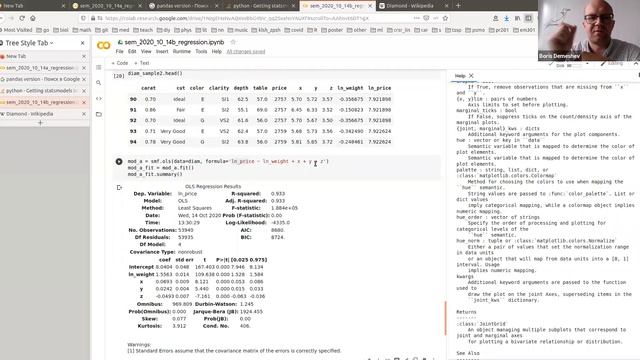
Task: Click the Durbin-Watson value 1.245
Action: [x=247, y=304]
